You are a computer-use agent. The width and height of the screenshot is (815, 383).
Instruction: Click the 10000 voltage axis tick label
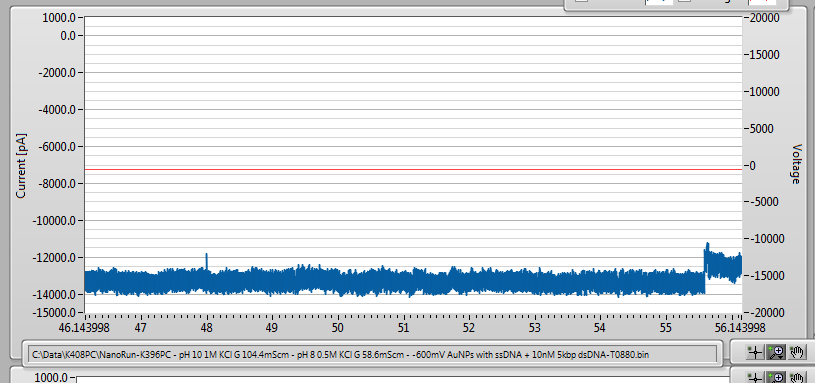[x=766, y=92]
